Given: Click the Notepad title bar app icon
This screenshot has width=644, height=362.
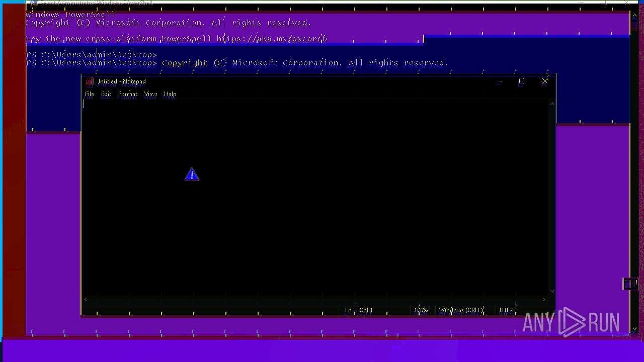Looking at the screenshot, I should click(x=90, y=81).
